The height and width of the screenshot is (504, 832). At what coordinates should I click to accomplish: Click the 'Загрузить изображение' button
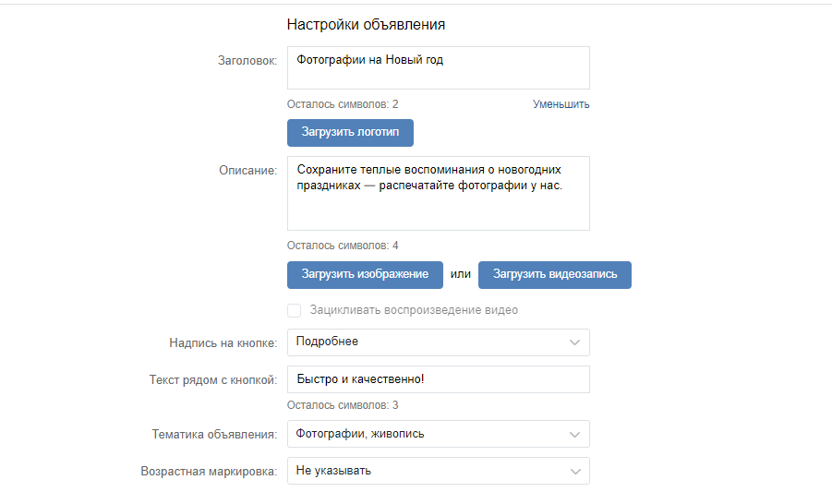[x=365, y=275]
